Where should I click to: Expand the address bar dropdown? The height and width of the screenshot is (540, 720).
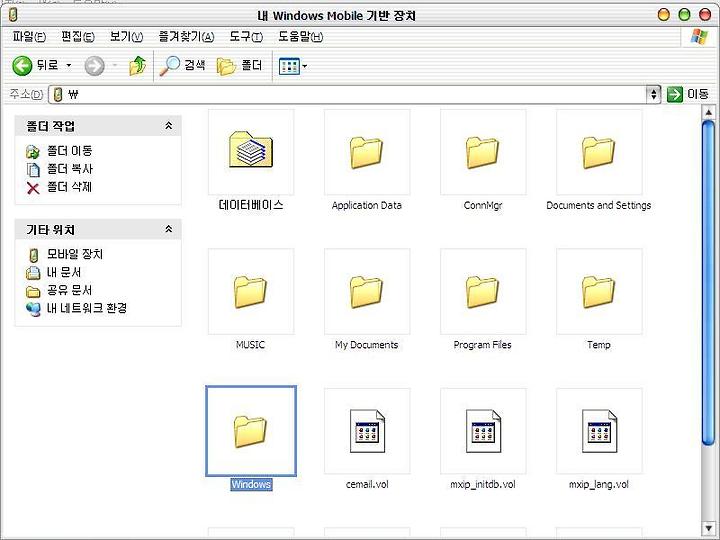click(x=653, y=95)
